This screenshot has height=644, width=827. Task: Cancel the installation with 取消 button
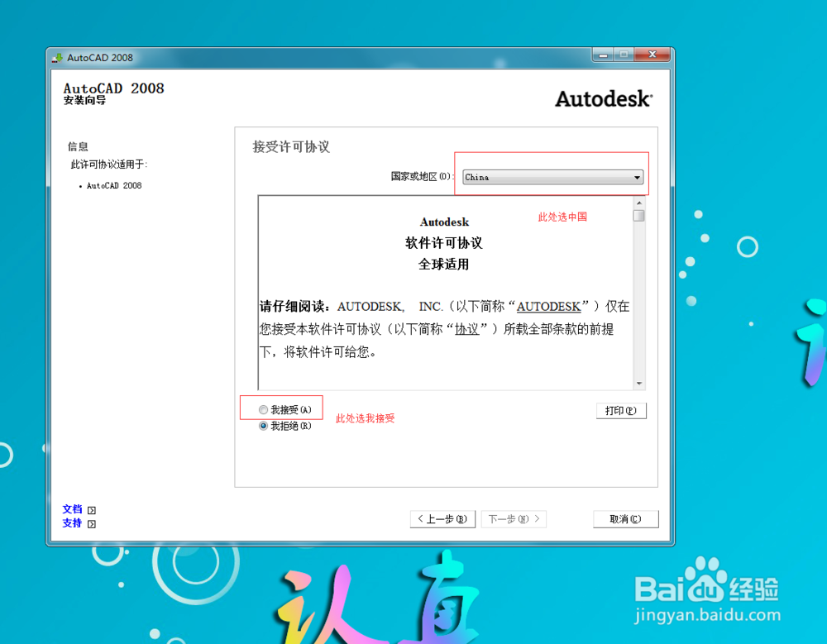tap(625, 519)
